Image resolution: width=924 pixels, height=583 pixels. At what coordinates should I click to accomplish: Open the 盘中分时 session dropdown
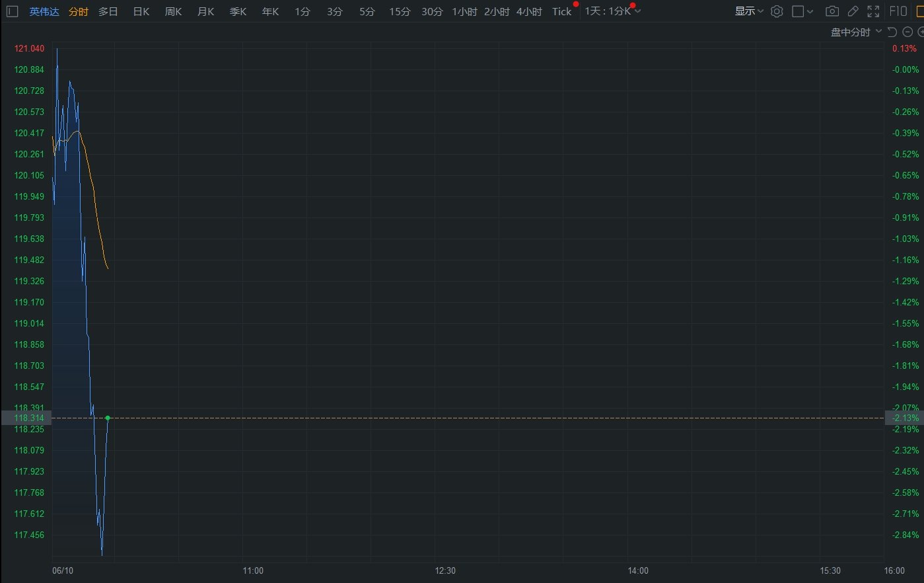856,32
